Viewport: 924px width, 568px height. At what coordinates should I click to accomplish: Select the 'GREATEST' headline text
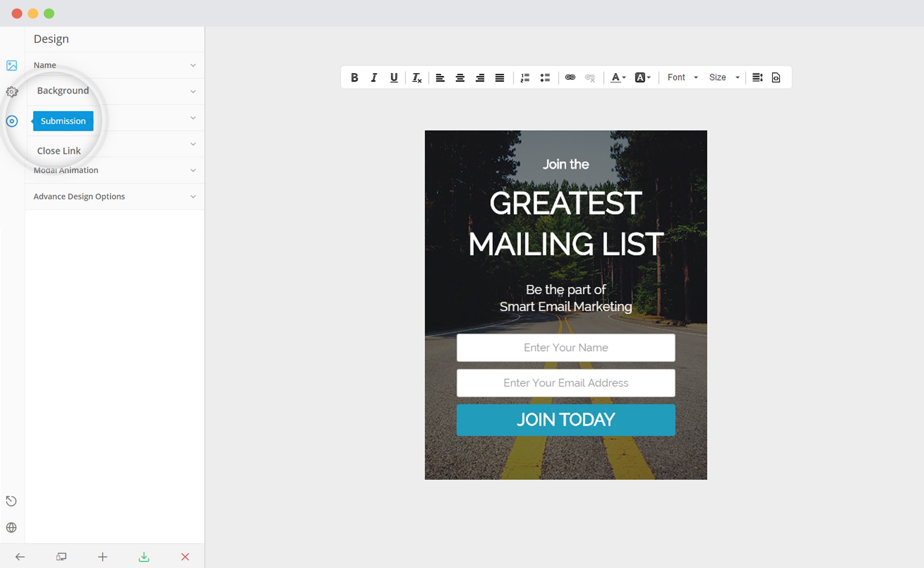(x=566, y=203)
